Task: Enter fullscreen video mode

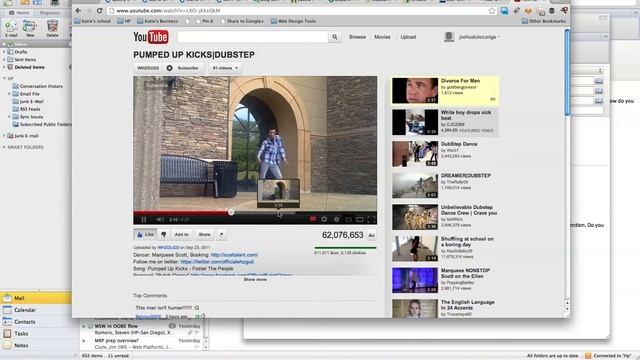Action: click(x=371, y=220)
